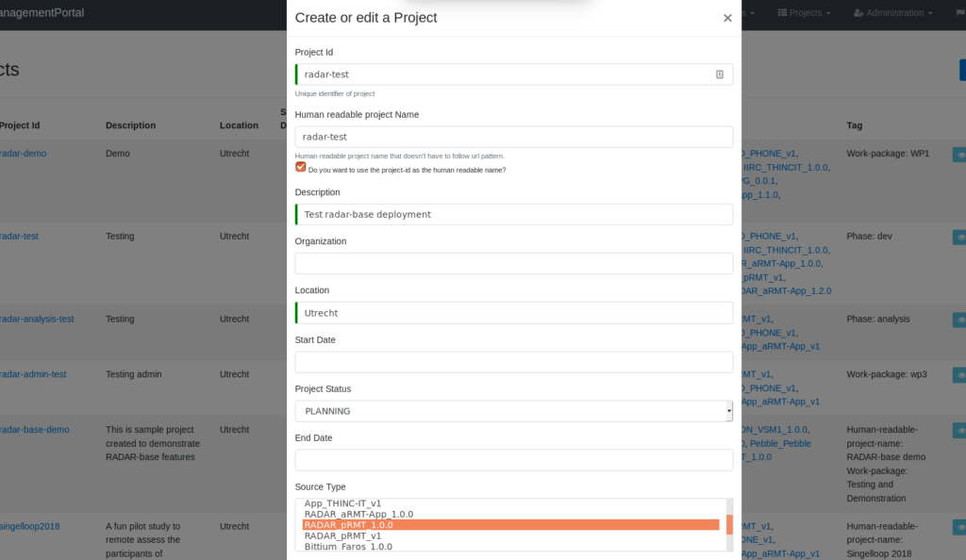Click the Administration user-plus icon

coord(858,12)
